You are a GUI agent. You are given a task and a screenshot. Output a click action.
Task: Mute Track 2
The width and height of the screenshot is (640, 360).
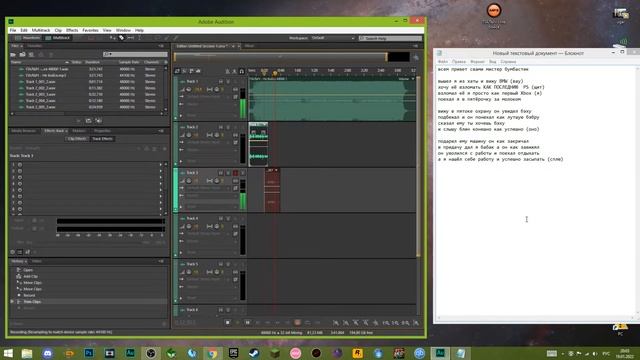coord(220,127)
